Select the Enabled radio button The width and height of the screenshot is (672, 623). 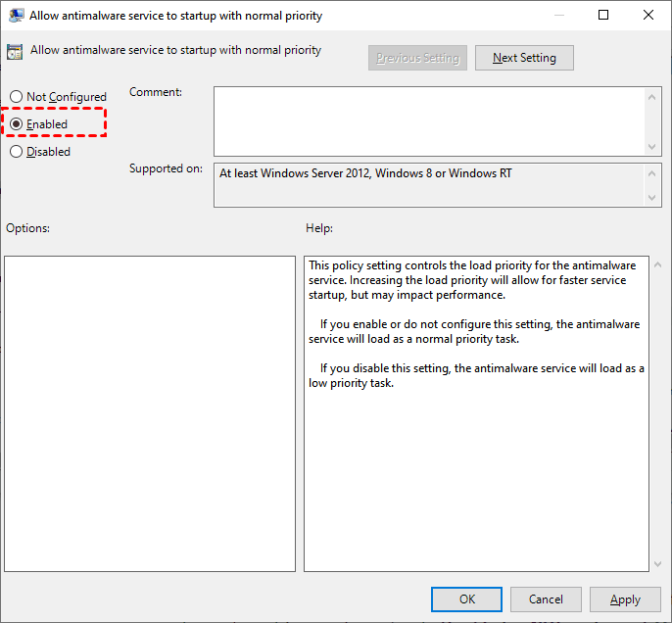38,124
